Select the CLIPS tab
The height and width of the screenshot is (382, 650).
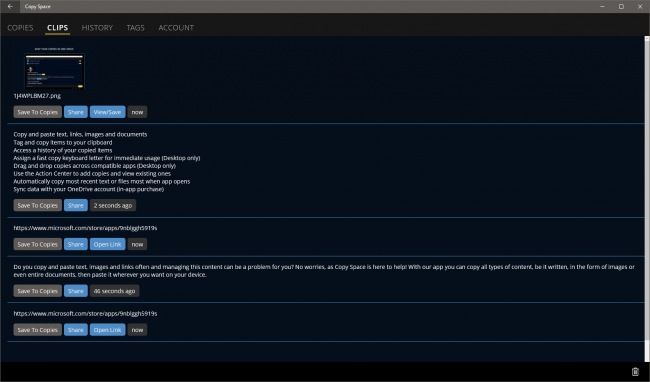(x=57, y=28)
